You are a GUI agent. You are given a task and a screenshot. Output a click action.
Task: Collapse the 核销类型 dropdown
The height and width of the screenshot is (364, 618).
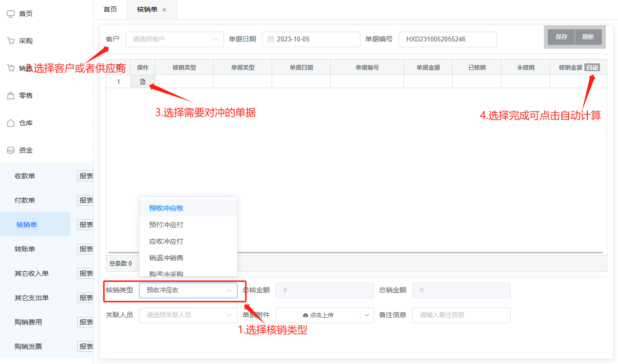click(229, 290)
